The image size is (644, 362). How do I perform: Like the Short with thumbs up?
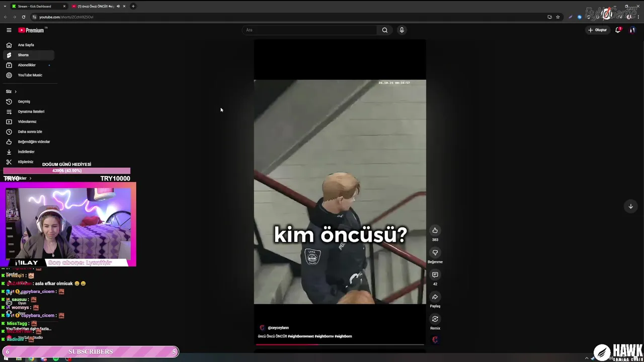coord(435,231)
